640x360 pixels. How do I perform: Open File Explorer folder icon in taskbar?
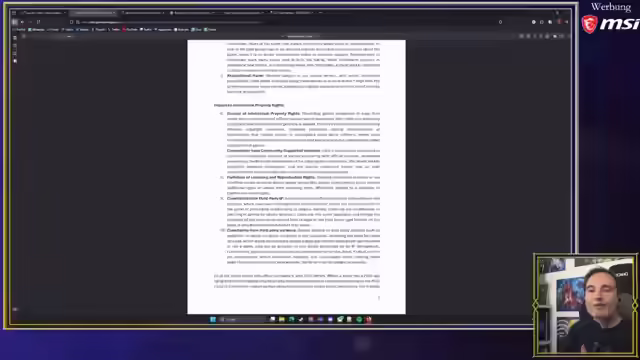click(282, 319)
